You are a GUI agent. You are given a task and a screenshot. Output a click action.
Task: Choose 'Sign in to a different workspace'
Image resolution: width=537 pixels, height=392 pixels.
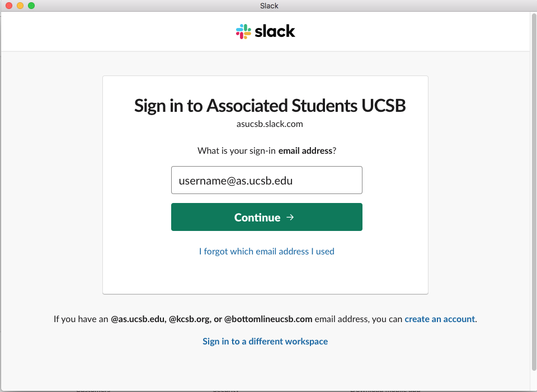(265, 341)
